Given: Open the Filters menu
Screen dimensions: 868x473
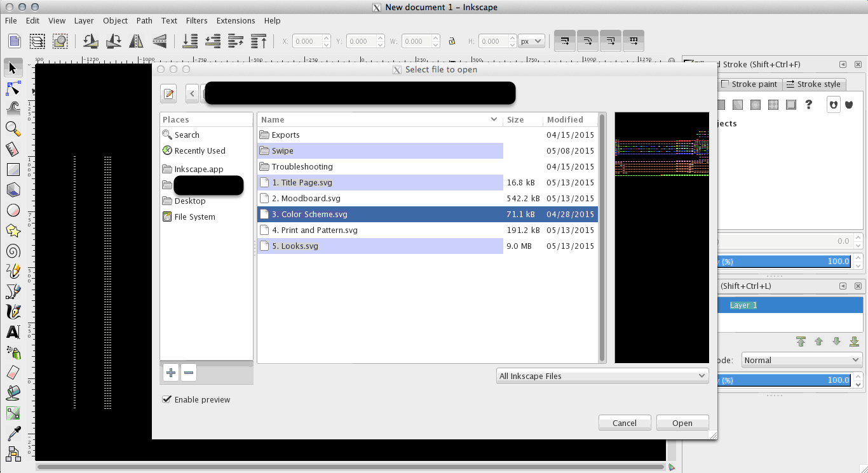Looking at the screenshot, I should coord(196,20).
